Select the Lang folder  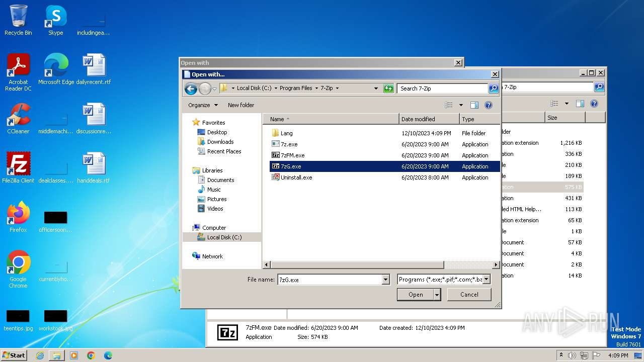[x=286, y=133]
